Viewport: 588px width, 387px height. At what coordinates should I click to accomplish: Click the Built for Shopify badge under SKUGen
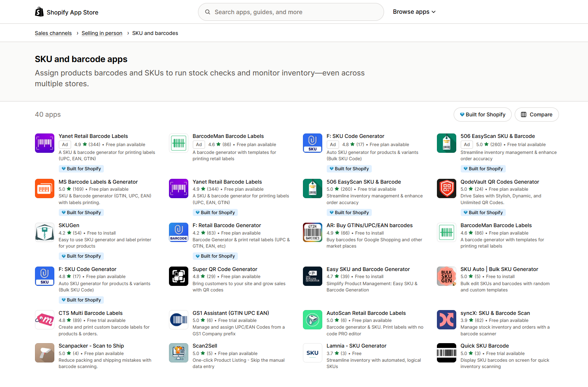tap(82, 256)
